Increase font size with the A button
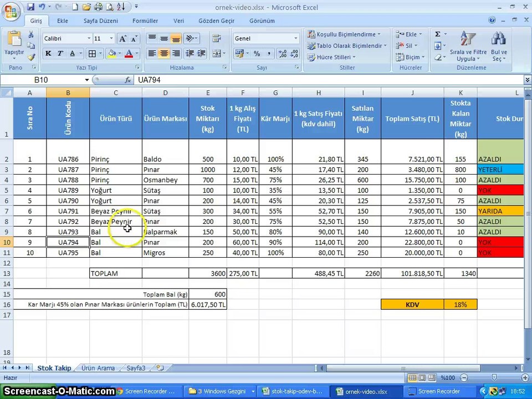Image resolution: width=532 pixels, height=399 pixels. coord(122,39)
